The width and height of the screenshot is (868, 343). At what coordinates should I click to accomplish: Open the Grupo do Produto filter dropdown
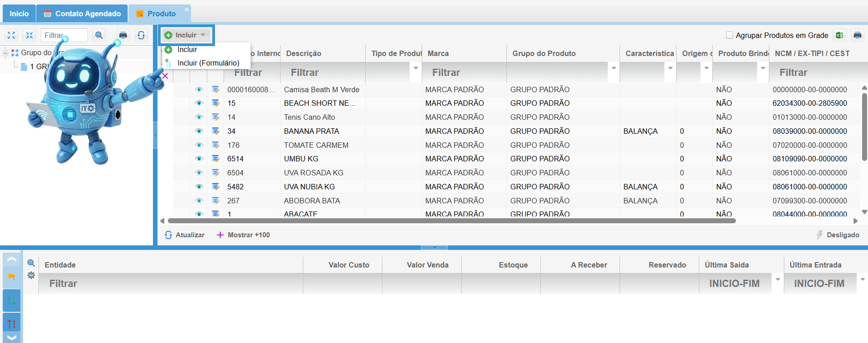(614, 68)
